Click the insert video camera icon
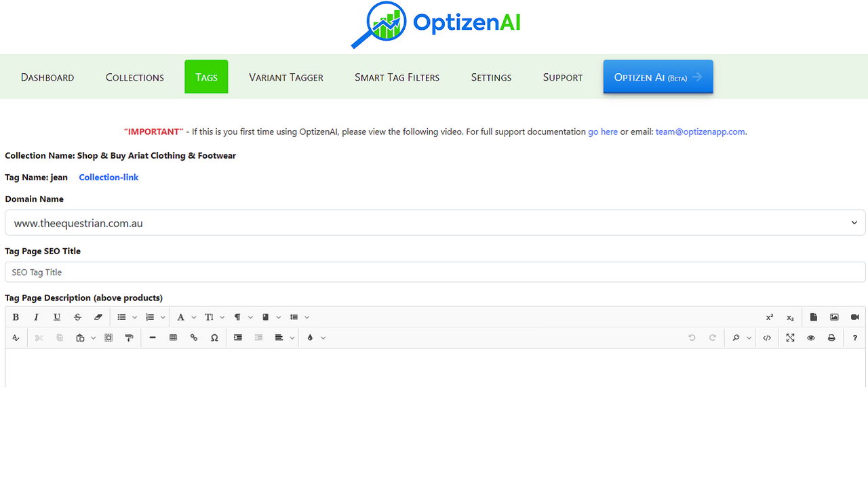Viewport: 868px width, 488px height. [855, 317]
